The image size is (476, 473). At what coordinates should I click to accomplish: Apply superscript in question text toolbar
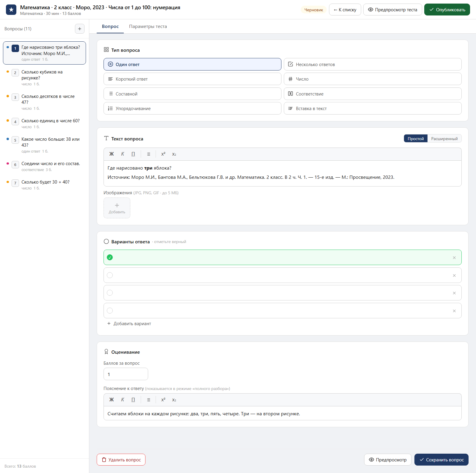pos(163,154)
